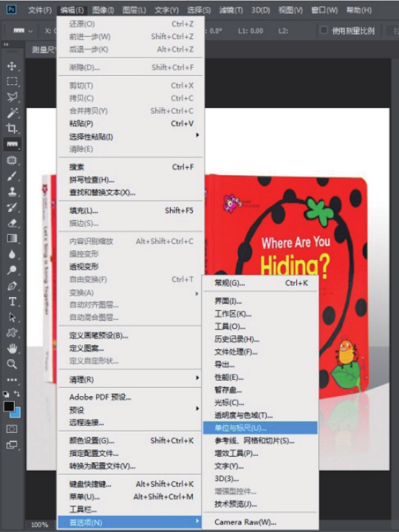Open the ruler tool preset dropdown
The height and width of the screenshot is (532, 399).
point(22,31)
